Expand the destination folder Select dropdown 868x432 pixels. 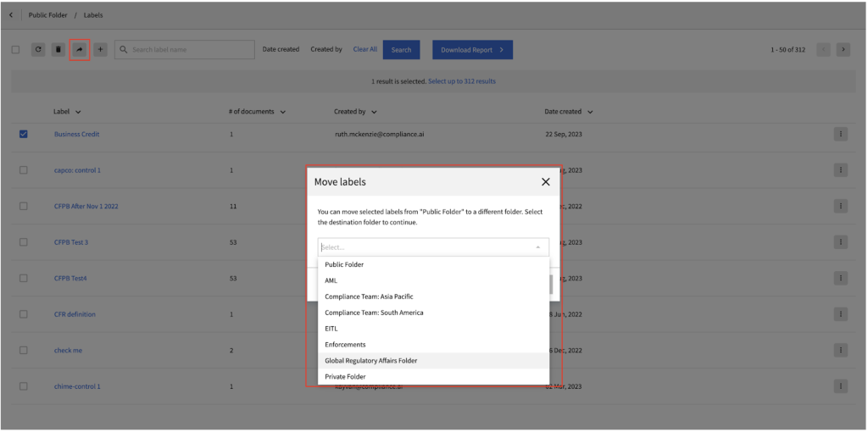(x=432, y=247)
